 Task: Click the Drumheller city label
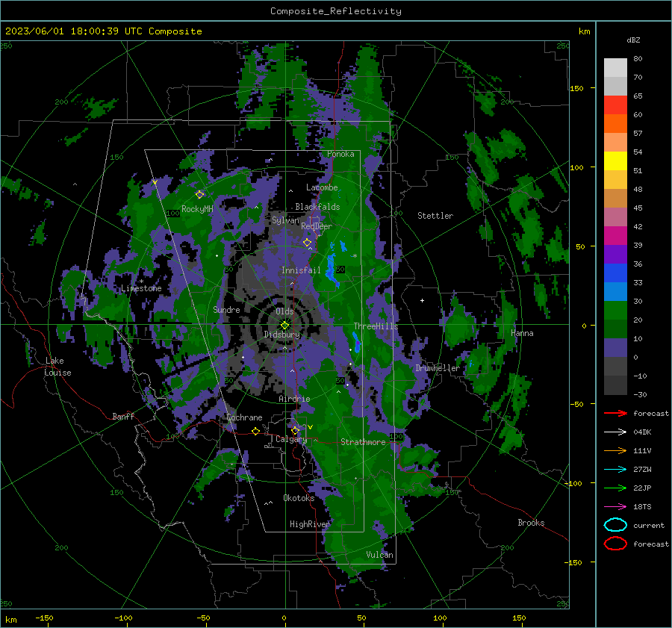pos(437,368)
